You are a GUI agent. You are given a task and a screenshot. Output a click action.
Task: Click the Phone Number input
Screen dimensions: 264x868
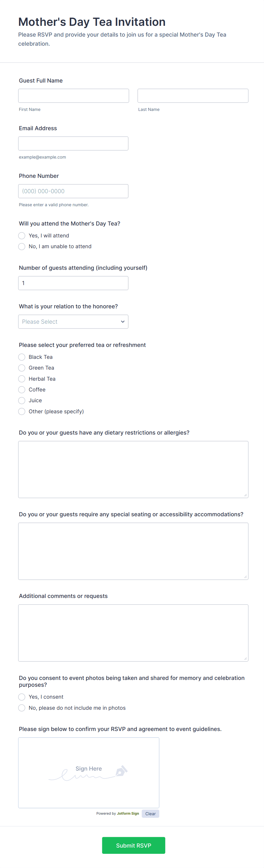[73, 191]
